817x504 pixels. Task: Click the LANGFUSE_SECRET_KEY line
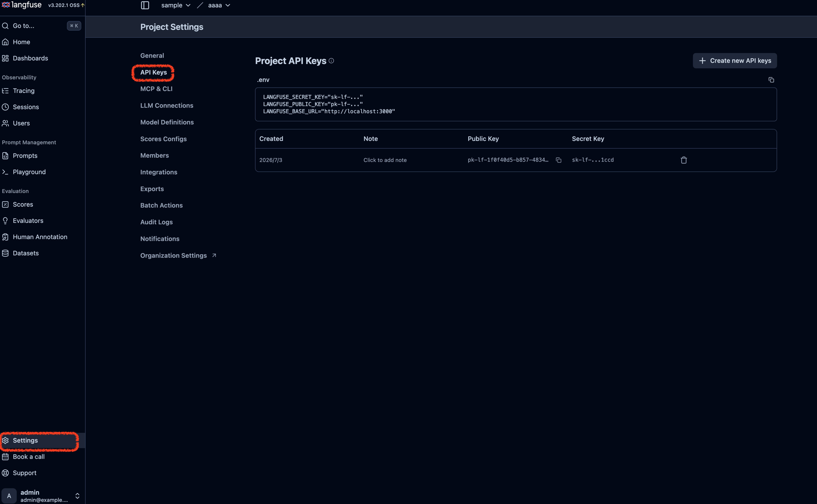click(313, 97)
